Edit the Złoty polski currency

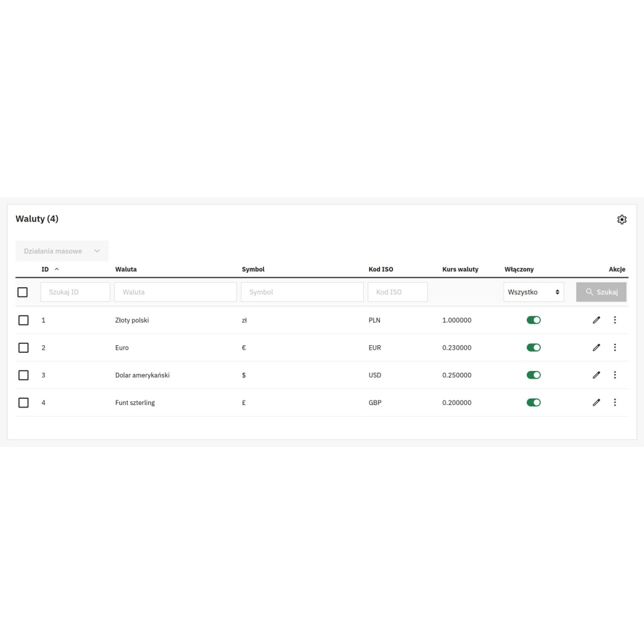click(596, 320)
